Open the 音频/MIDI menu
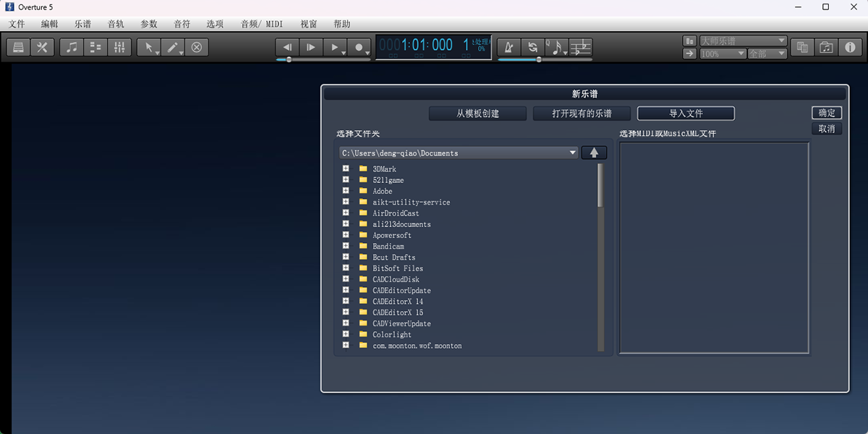 pyautogui.click(x=262, y=24)
